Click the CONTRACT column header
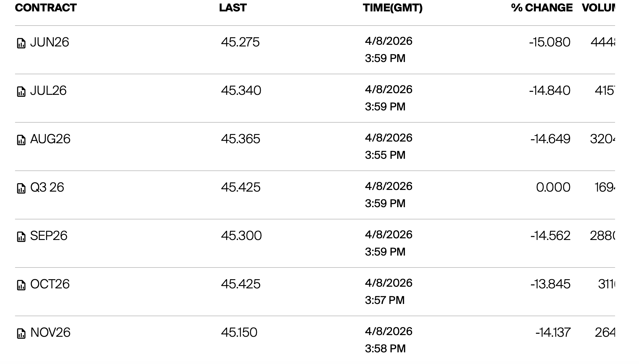Screen dimensions: 639x364 coord(46,8)
